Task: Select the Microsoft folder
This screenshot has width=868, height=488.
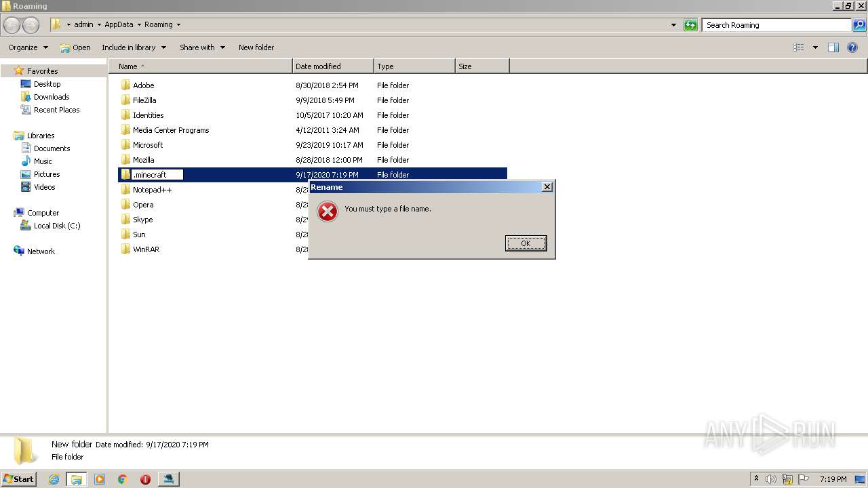Action: (148, 145)
